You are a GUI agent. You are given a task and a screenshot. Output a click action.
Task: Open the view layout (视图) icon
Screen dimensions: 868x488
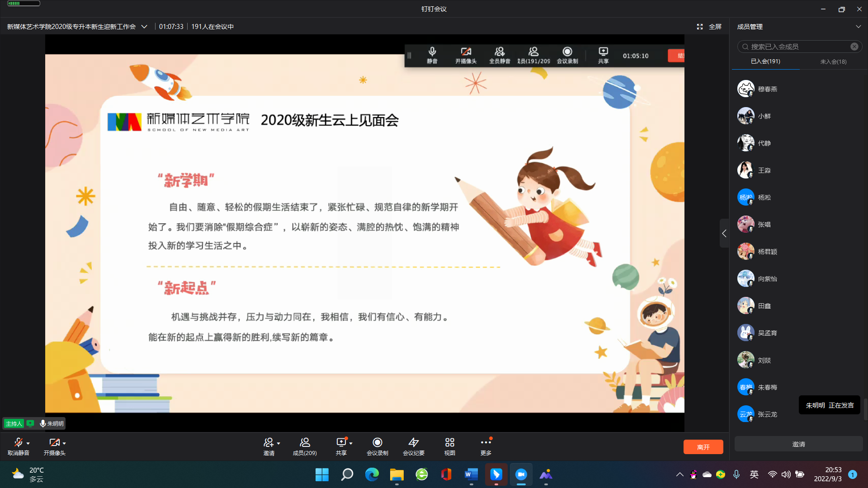coord(449,442)
